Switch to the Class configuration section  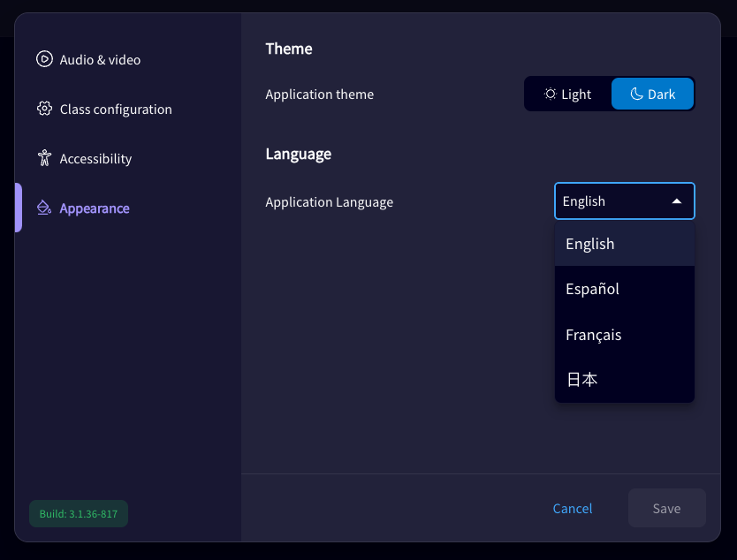[x=116, y=109]
